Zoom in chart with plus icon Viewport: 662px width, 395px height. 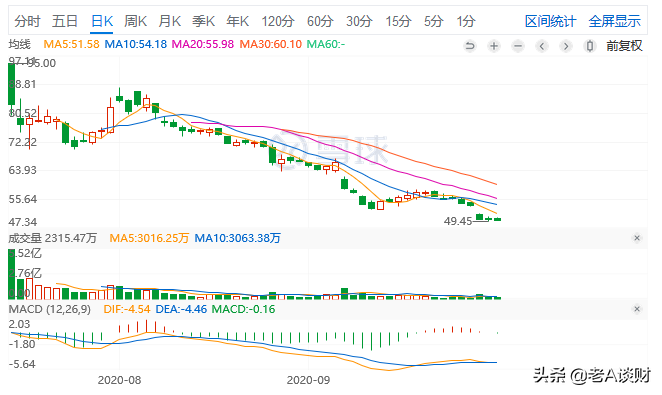coord(494,46)
